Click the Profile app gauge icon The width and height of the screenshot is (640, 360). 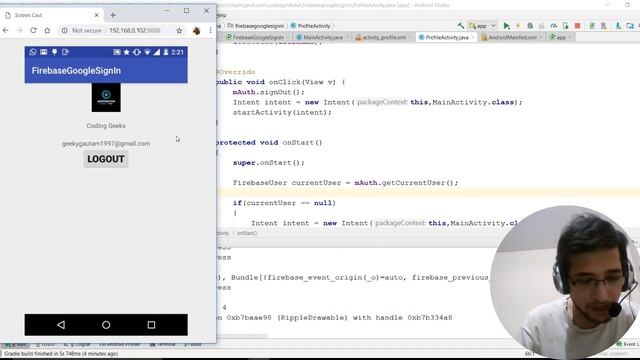coord(554,26)
